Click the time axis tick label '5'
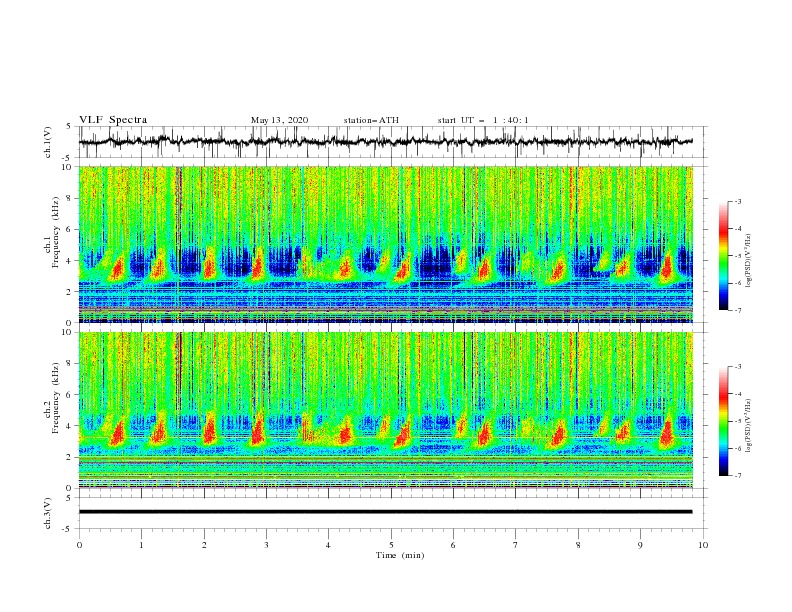This screenshot has height=612, width=792. [391, 545]
